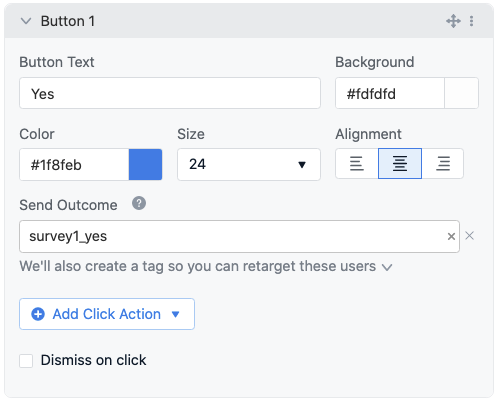The height and width of the screenshot is (402, 498).
Task: Open the Background color swatch picker
Action: 462,93
